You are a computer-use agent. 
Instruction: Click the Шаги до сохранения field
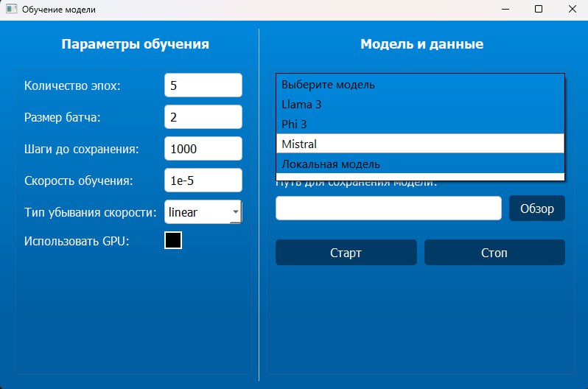pos(203,149)
